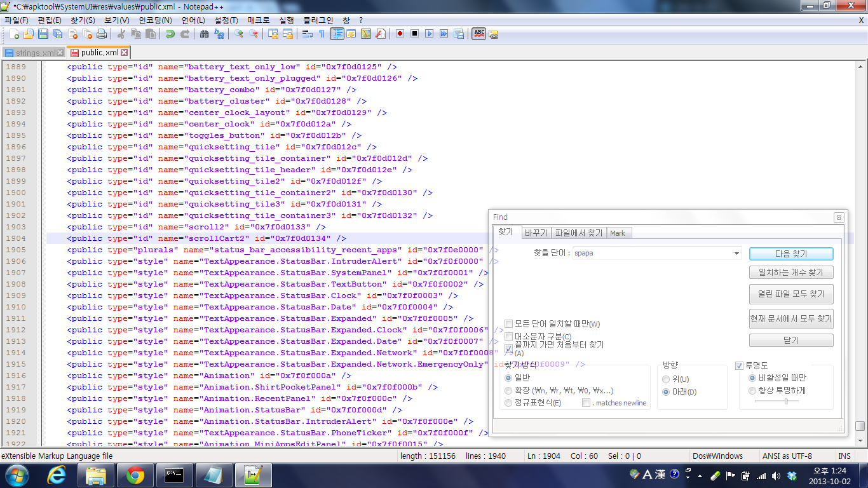Toggle the ABC spell check toolbar icon
The width and height of the screenshot is (868, 488).
tap(478, 34)
